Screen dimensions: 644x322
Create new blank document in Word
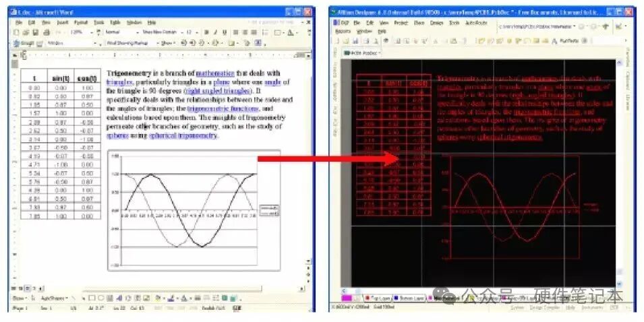(18, 32)
